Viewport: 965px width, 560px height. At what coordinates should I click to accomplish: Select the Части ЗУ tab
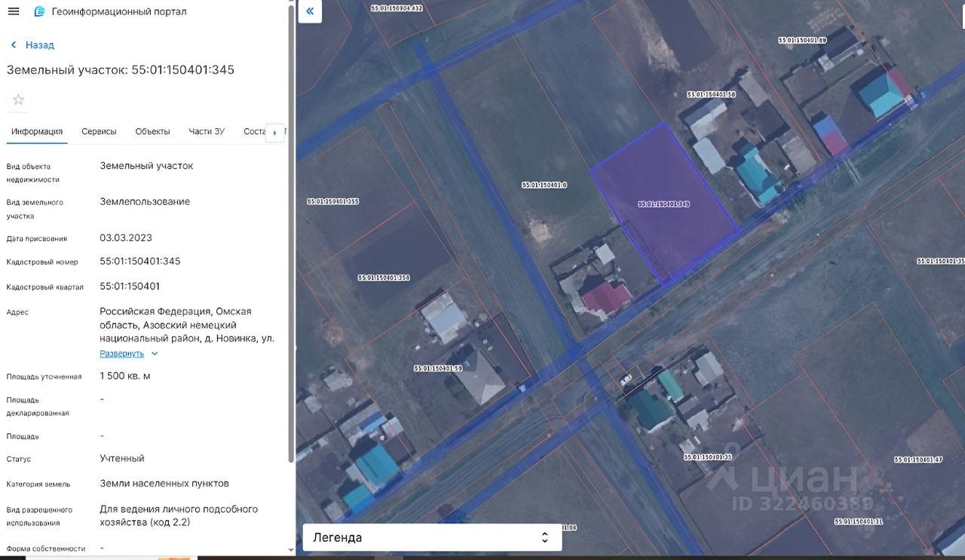coord(207,131)
